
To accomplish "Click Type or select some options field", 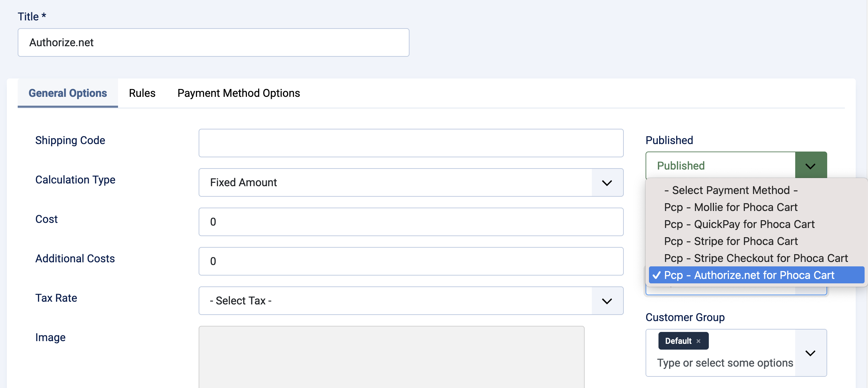I will [x=724, y=363].
